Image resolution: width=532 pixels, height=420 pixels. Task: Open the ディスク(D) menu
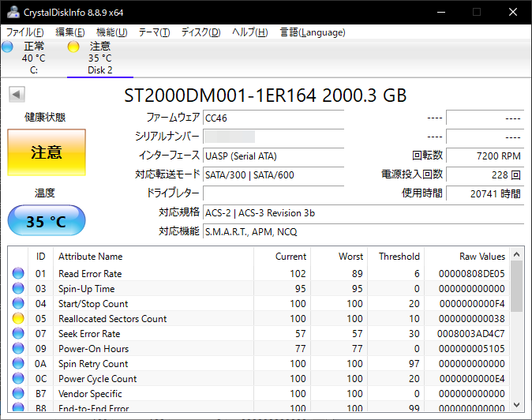tap(200, 32)
